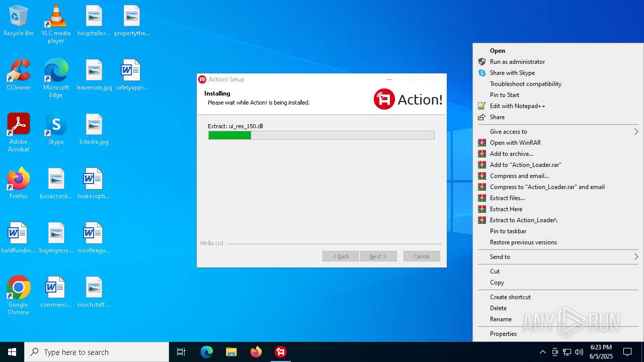Select busaccord image file on desktop
The width and height of the screenshot is (644, 362).
[x=56, y=184]
